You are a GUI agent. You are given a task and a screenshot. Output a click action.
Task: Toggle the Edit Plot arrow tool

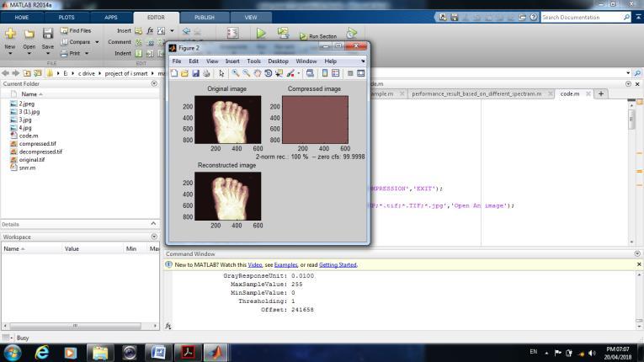222,73
